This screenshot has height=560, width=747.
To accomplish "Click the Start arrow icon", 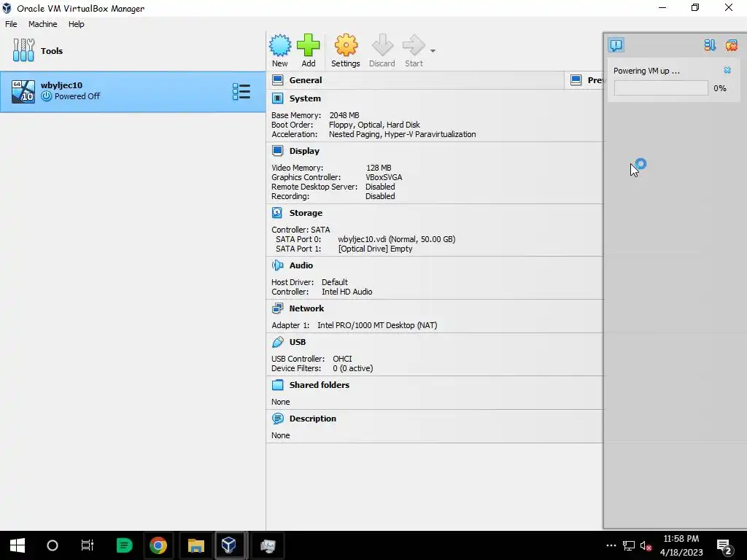I will (x=414, y=45).
